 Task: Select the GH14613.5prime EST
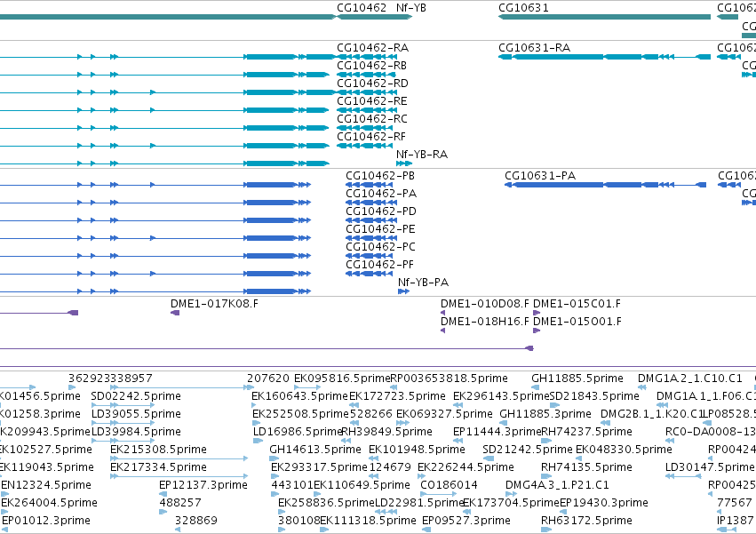click(315, 450)
